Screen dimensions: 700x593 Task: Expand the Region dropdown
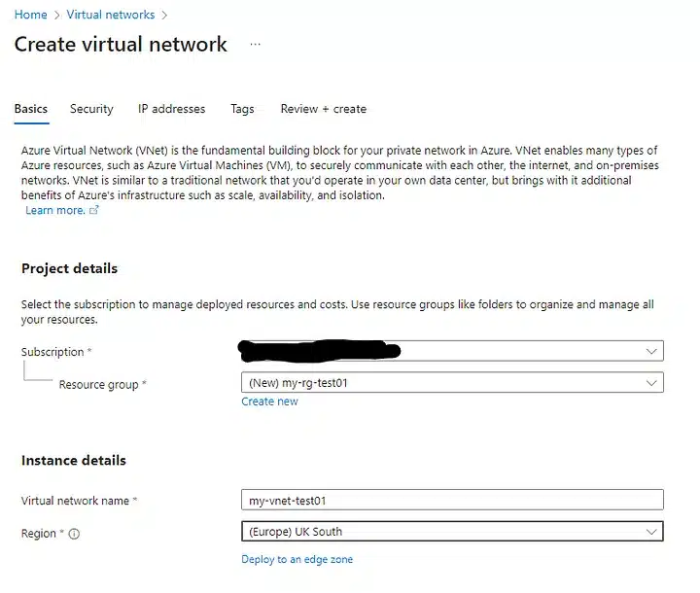coord(452,532)
